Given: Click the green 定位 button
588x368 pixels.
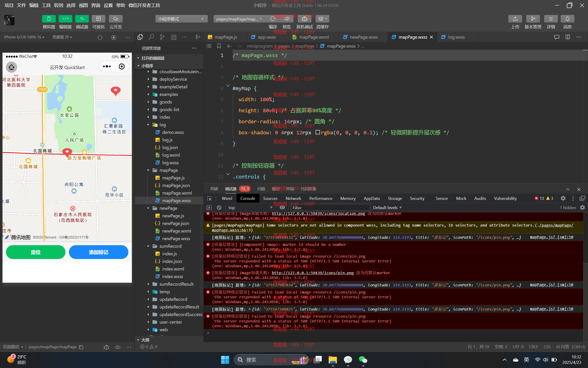Looking at the screenshot, I should [35, 252].
